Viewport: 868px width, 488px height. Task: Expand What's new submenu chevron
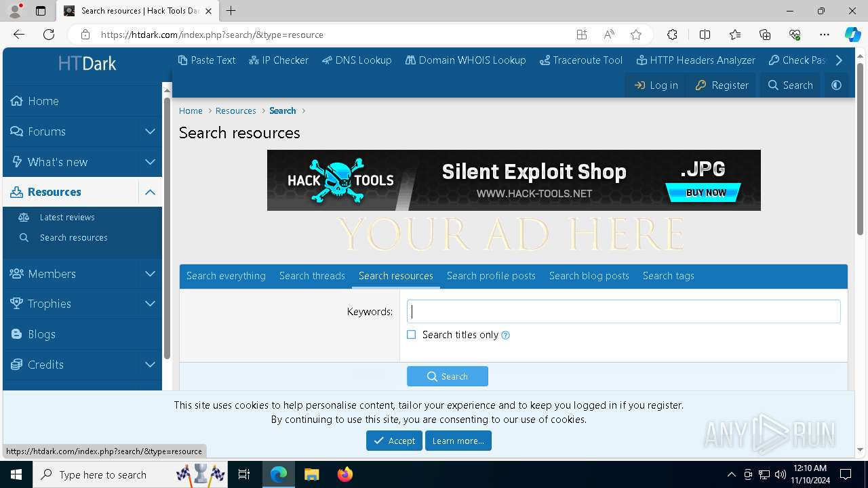click(x=150, y=162)
